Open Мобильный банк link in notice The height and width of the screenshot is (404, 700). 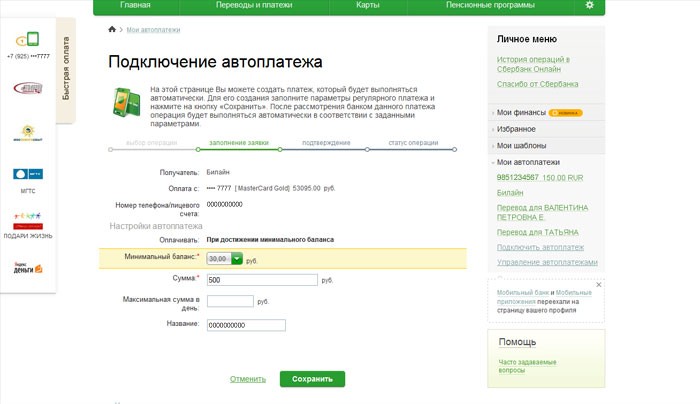point(523,293)
